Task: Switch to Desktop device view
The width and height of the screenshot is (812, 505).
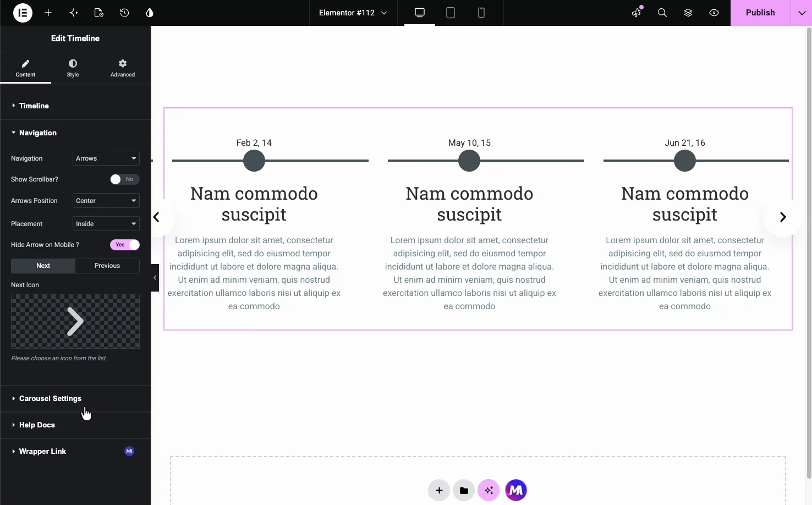Action: point(420,13)
